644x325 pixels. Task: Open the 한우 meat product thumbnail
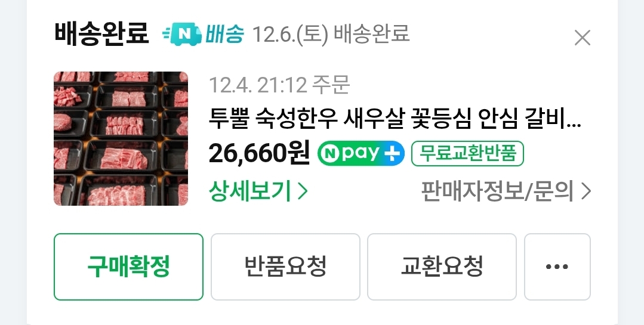pos(121,138)
